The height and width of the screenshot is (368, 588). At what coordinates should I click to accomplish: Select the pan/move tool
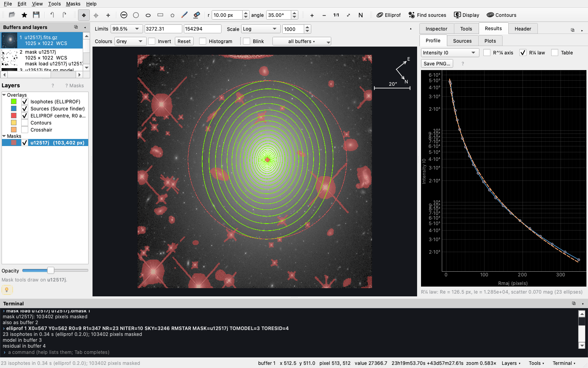tap(84, 15)
